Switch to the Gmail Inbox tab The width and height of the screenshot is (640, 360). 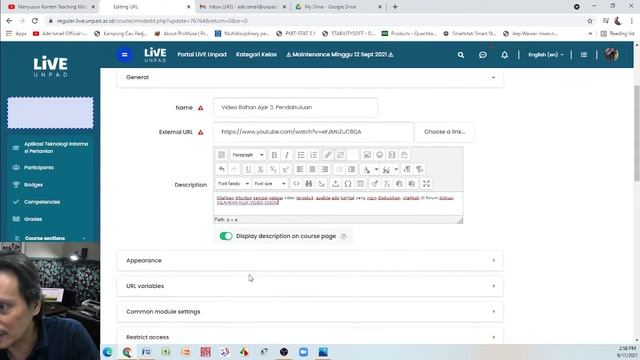click(x=242, y=7)
